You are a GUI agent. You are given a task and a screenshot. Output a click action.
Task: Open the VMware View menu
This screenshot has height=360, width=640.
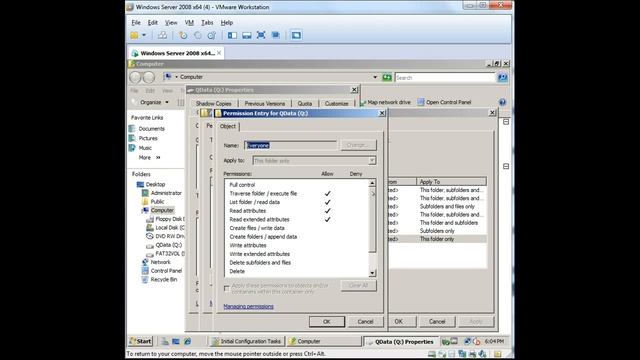pyautogui.click(x=171, y=22)
